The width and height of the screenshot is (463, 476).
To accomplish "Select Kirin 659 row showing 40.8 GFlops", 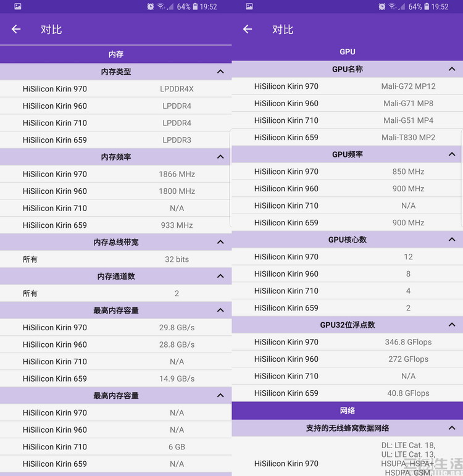I will click(348, 393).
